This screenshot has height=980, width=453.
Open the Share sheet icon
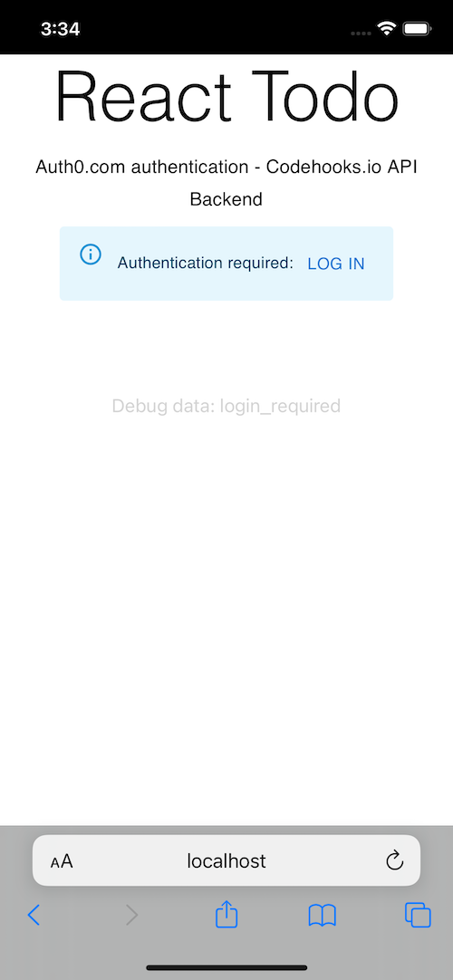tap(226, 913)
